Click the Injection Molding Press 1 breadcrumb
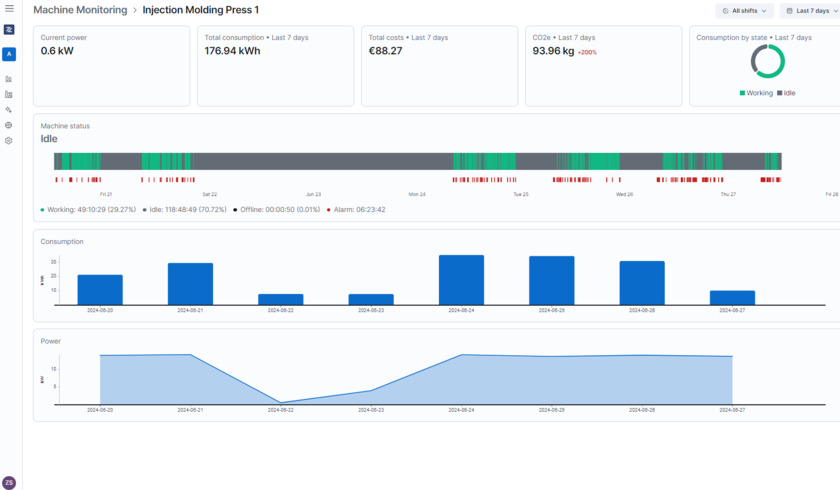 coord(200,10)
